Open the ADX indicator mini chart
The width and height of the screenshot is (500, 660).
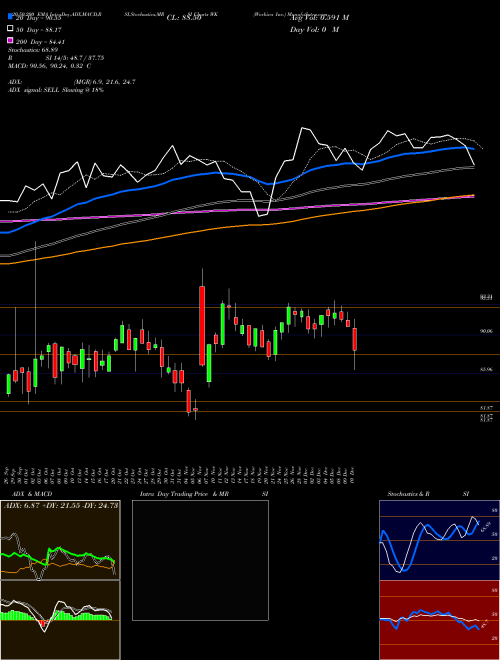coord(60,540)
